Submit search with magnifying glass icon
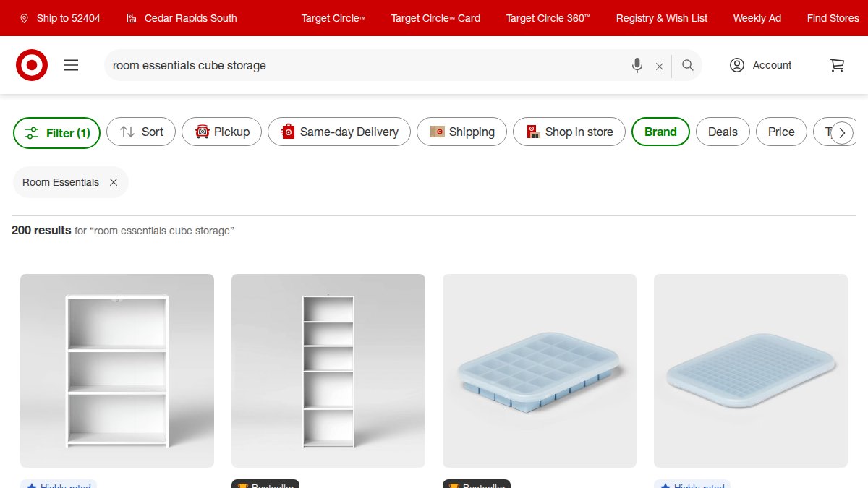This screenshot has height=488, width=868. click(x=688, y=65)
